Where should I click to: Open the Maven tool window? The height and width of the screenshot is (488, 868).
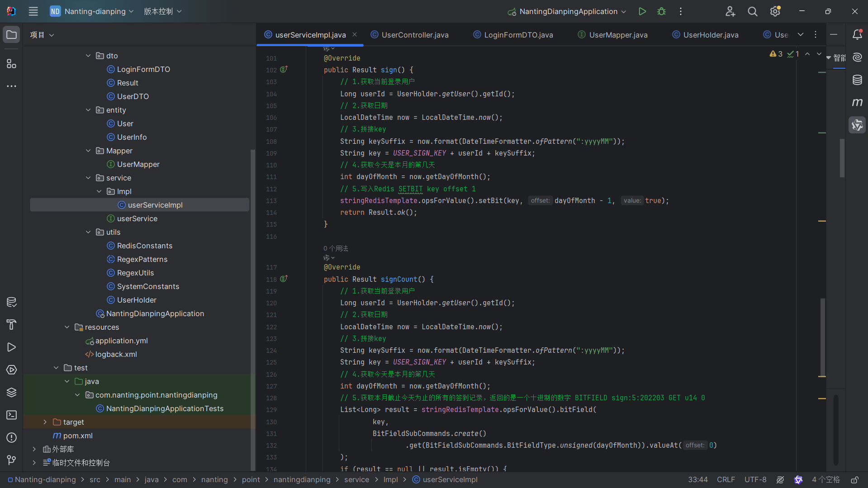pos(857,103)
